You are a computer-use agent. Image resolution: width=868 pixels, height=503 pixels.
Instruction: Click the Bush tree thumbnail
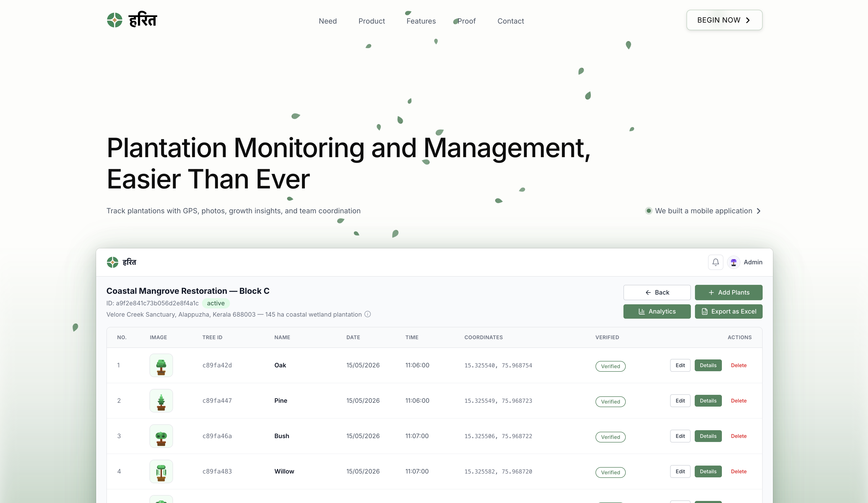tap(161, 436)
